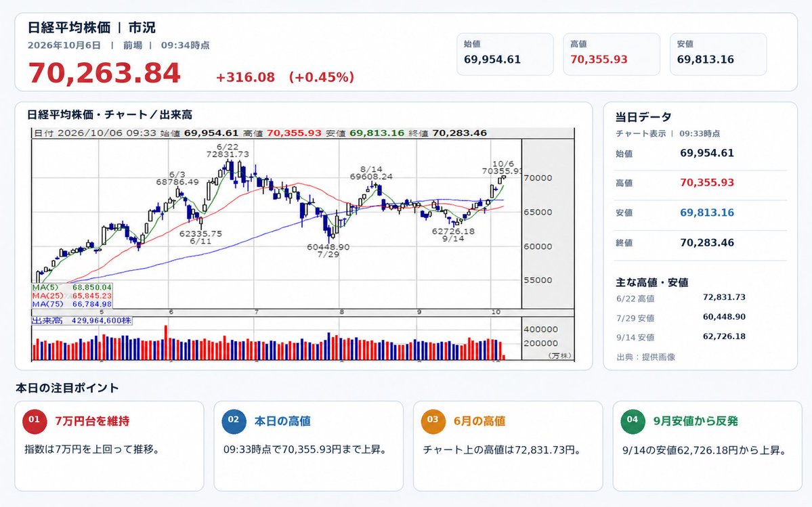Click the 日経平均株価・チャート／出来高 heading

pos(110,115)
